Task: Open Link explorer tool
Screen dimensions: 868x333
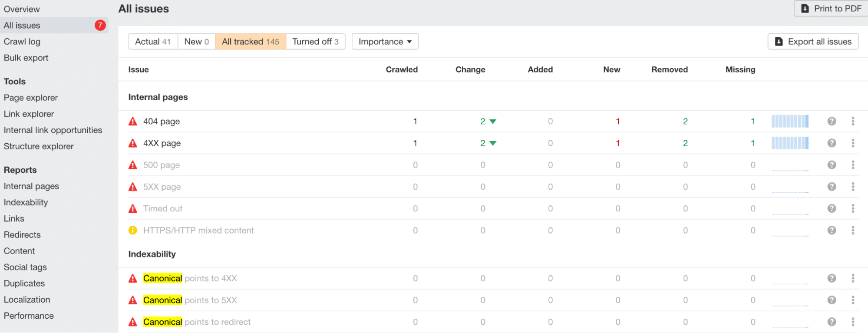Action: pyautogui.click(x=29, y=114)
